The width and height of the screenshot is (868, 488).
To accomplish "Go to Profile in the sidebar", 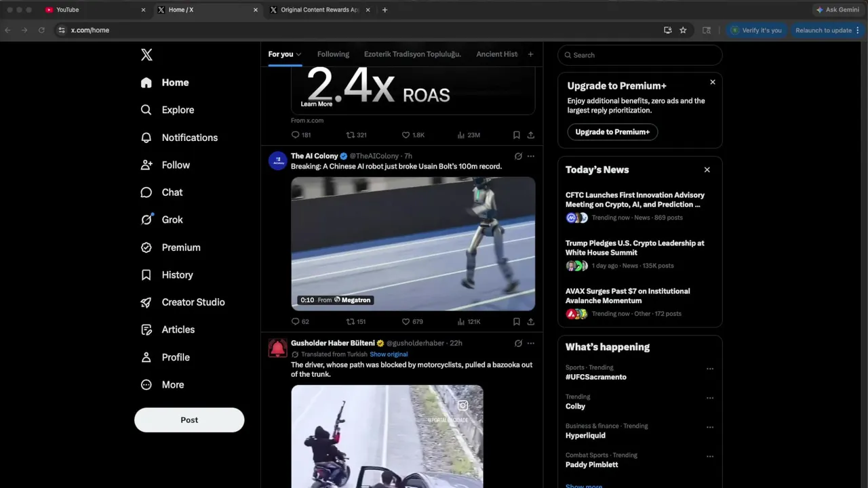I will tap(165, 357).
